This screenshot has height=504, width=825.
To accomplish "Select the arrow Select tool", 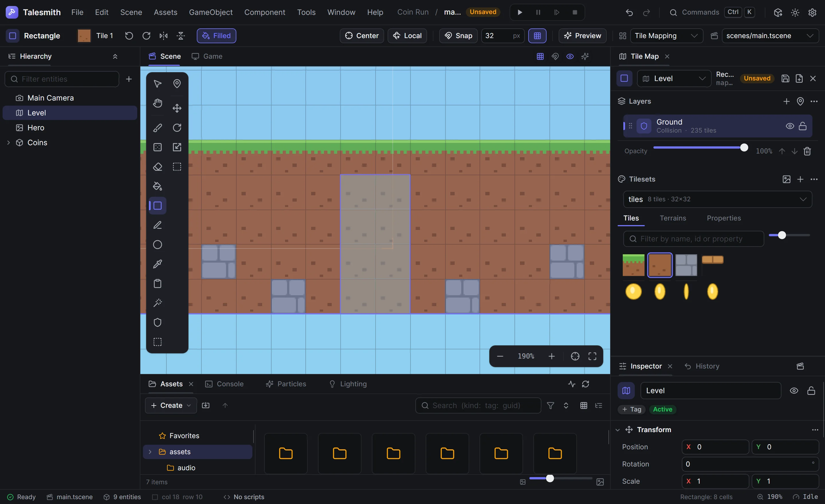I will point(157,84).
